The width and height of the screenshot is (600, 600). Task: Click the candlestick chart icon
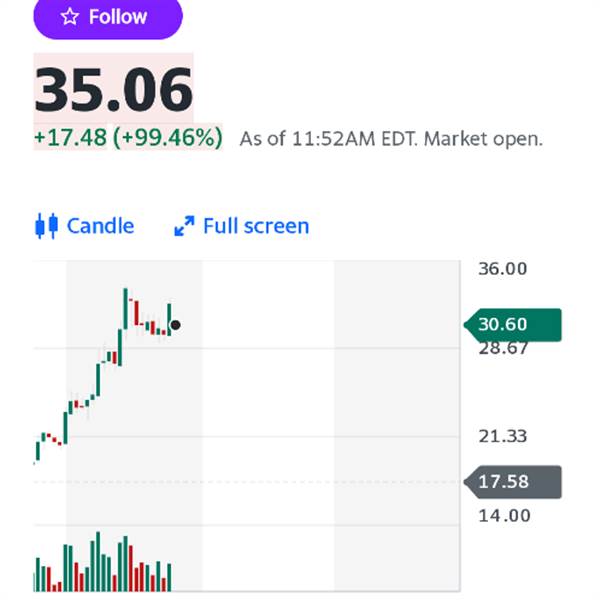point(47,226)
